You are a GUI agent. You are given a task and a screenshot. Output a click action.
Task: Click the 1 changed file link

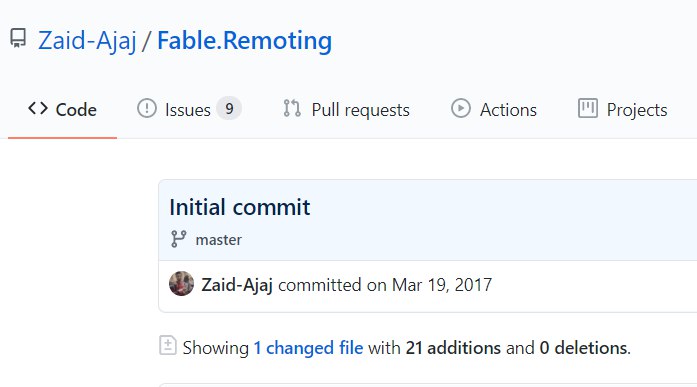pos(308,348)
